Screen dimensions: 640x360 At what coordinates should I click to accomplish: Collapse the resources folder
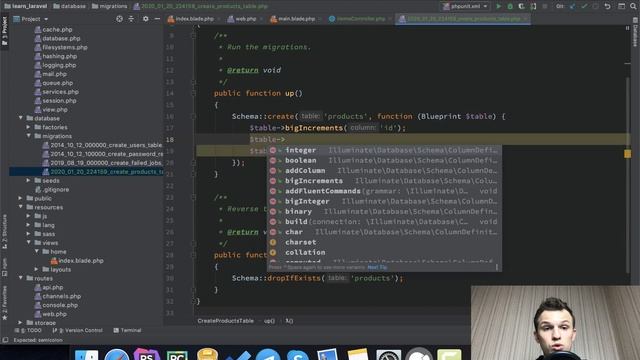[x=20, y=207]
